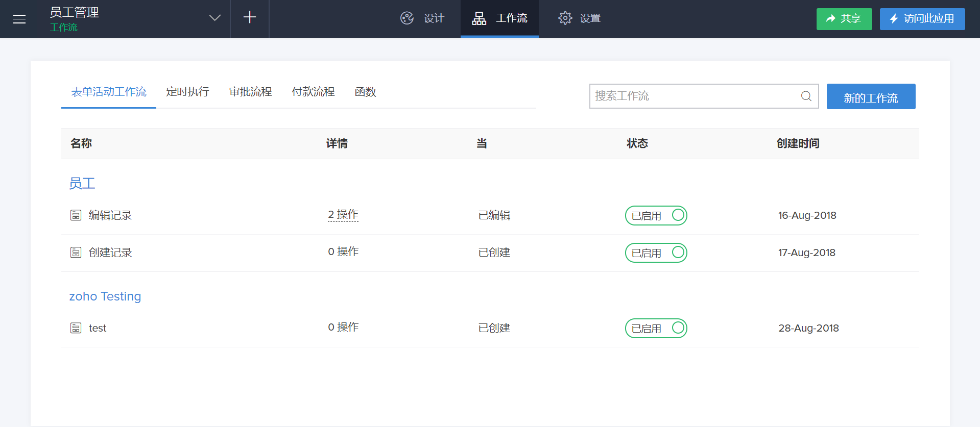Click 已创建 in the 创建记录 row

pyautogui.click(x=494, y=253)
